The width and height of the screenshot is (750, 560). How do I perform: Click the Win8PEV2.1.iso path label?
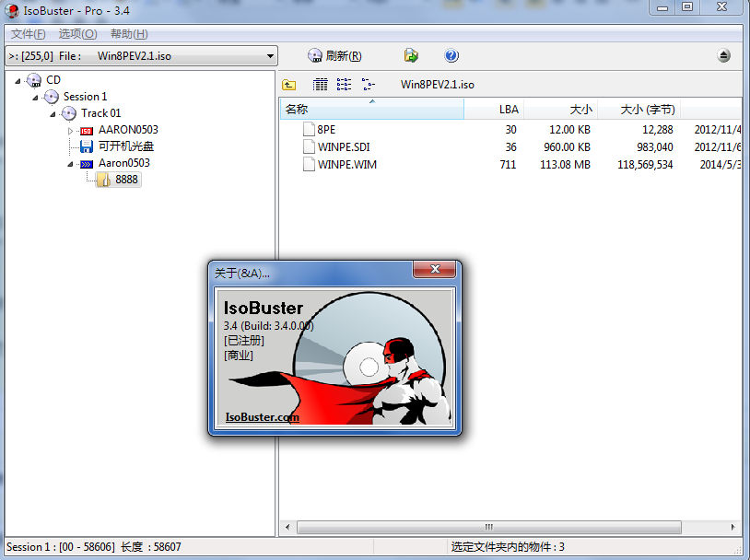pyautogui.click(x=437, y=85)
